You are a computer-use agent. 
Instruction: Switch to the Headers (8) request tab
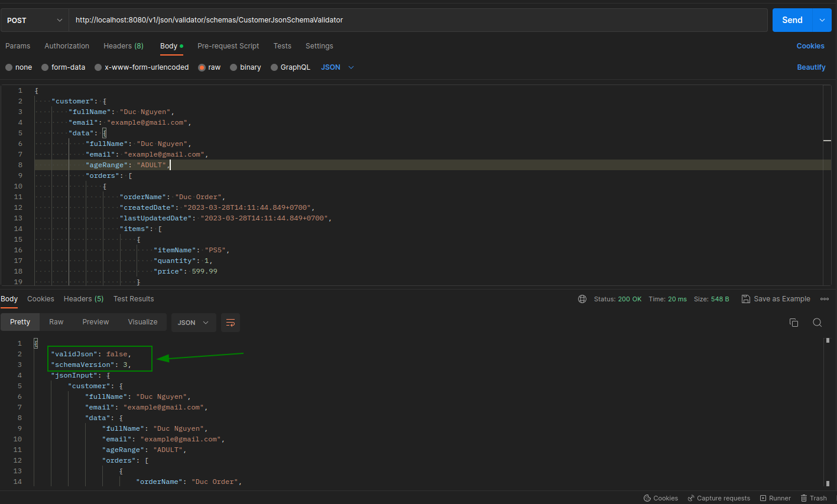(124, 45)
